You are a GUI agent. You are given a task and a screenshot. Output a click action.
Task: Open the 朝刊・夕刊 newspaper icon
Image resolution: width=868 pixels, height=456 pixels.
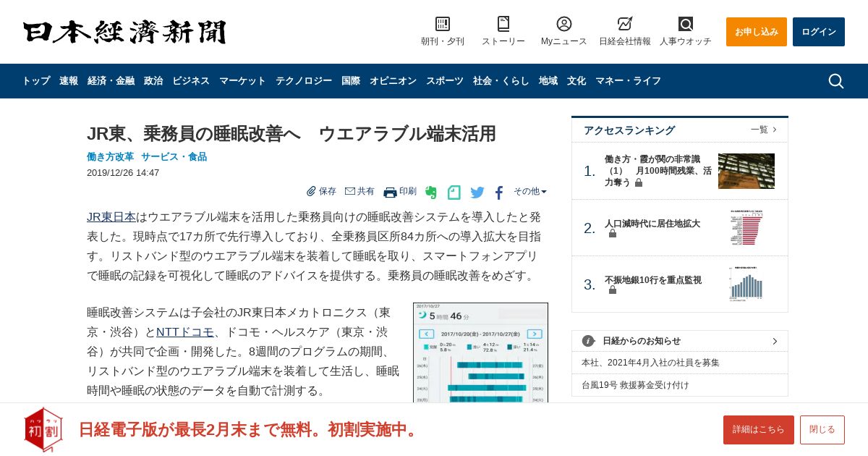[443, 24]
